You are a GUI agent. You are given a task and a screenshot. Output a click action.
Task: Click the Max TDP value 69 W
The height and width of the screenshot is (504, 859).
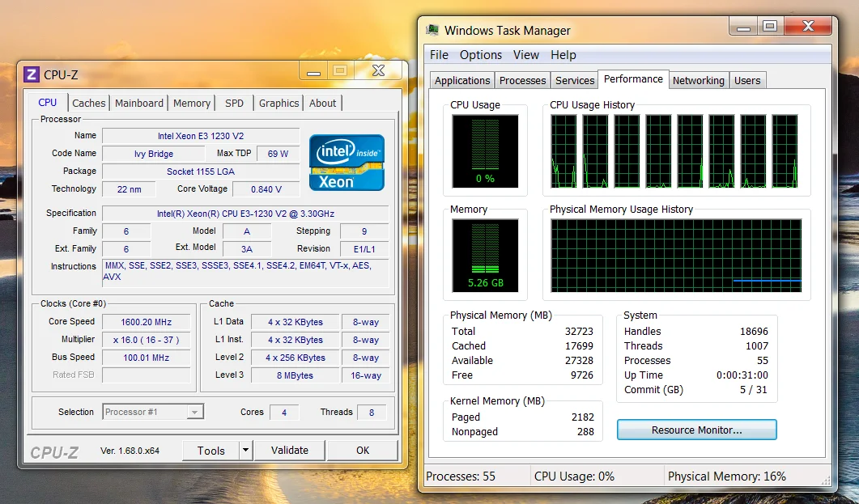point(278,154)
